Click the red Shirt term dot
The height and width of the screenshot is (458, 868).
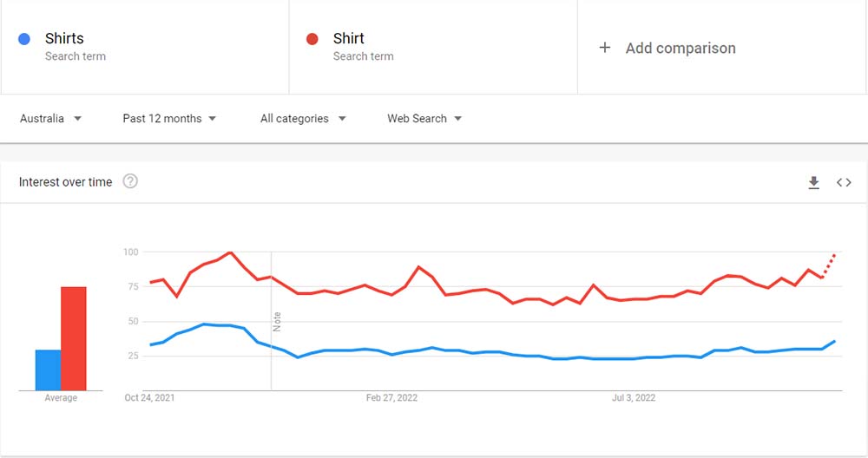click(312, 39)
